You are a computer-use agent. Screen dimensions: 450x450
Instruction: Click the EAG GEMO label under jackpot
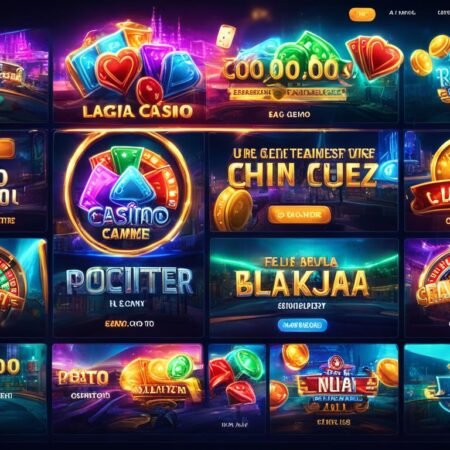[x=289, y=114]
